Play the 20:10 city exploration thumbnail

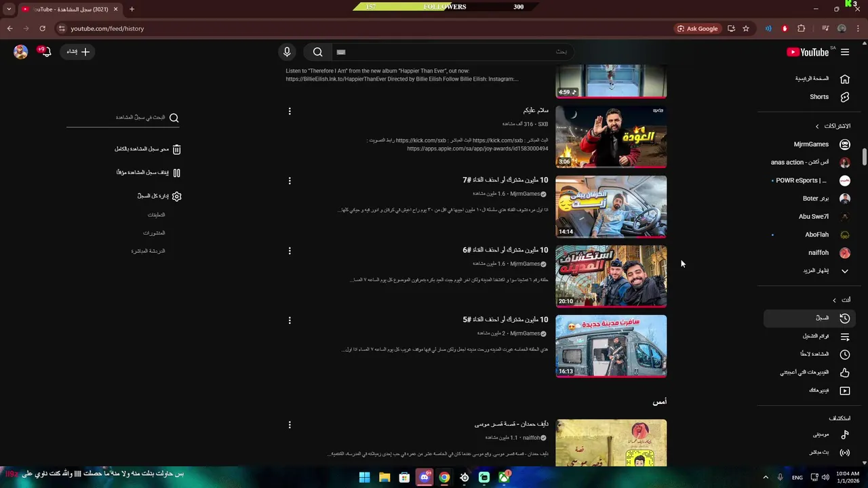pyautogui.click(x=611, y=277)
